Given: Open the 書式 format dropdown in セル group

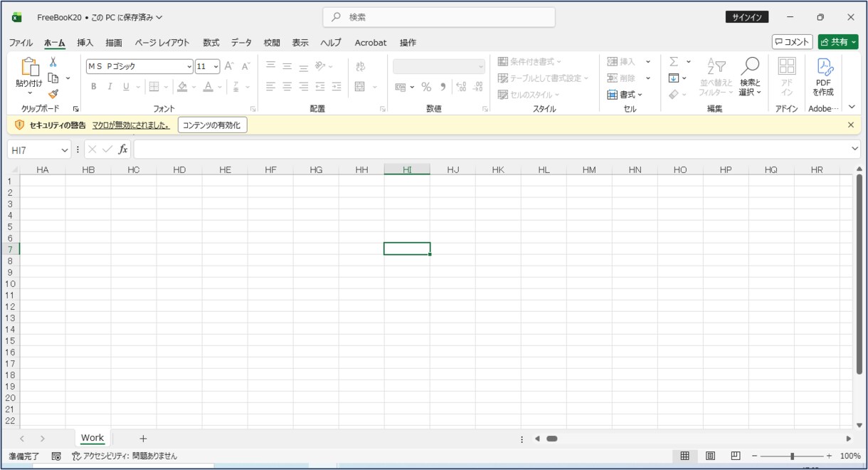Looking at the screenshot, I should [x=625, y=94].
